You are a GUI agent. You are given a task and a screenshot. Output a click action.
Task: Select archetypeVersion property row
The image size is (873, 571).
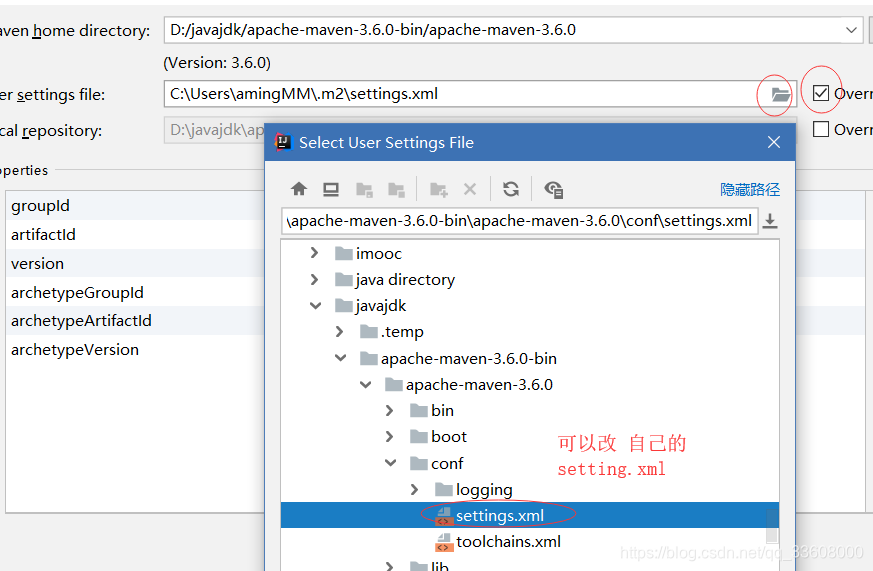136,350
